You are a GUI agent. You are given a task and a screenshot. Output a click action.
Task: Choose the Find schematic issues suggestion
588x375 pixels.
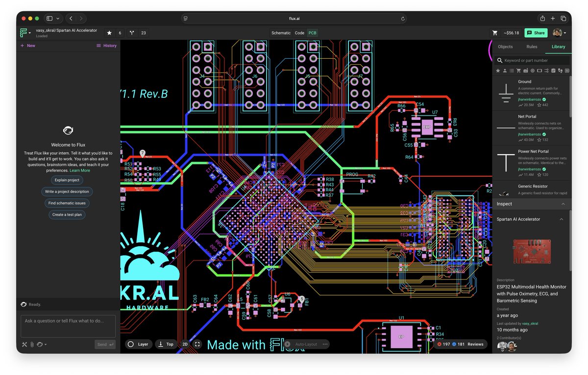tap(67, 203)
